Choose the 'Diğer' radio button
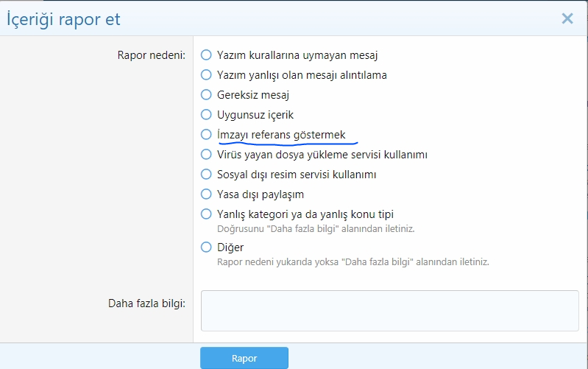The width and height of the screenshot is (588, 369). point(206,247)
